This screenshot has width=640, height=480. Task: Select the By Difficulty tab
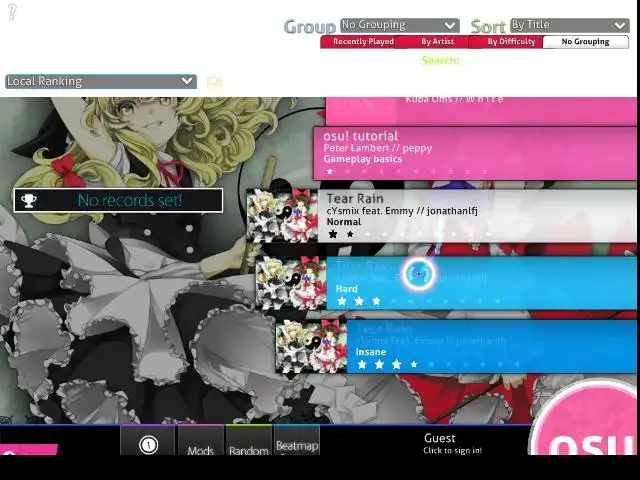[506, 42]
